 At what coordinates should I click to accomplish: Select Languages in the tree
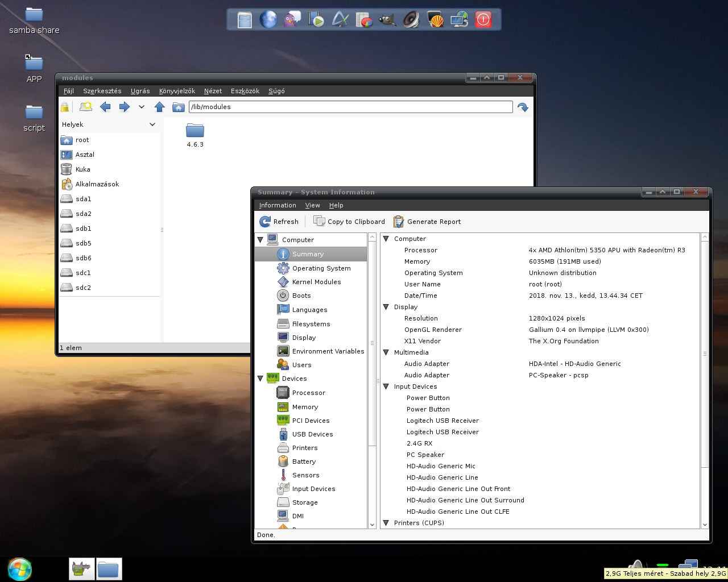point(309,310)
